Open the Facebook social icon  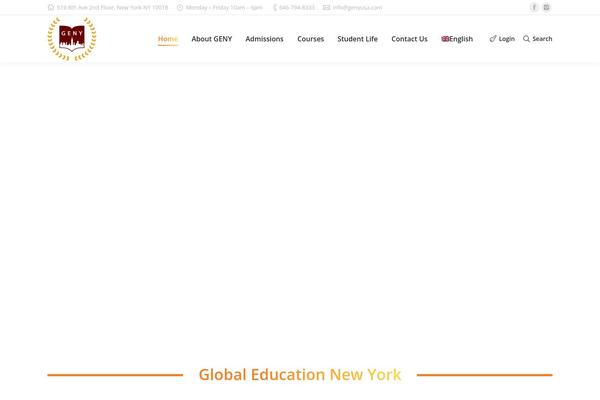[x=534, y=7]
